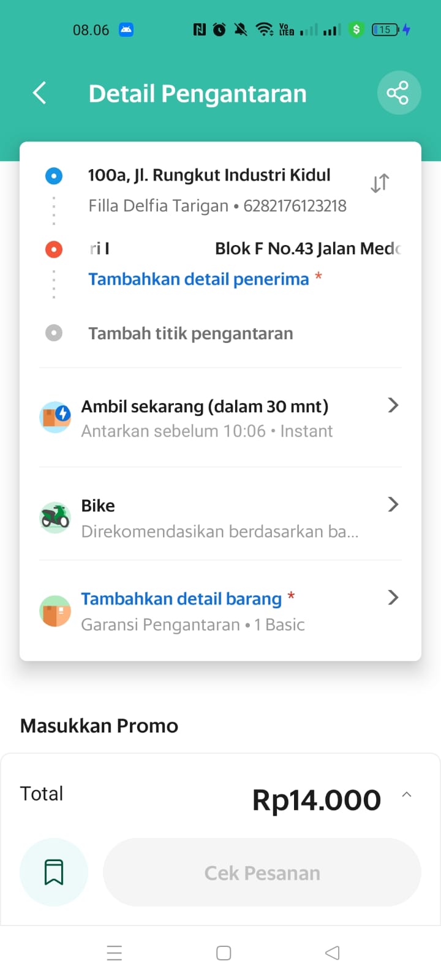Expand the Ambil sekarang delivery time chevron

(x=393, y=405)
